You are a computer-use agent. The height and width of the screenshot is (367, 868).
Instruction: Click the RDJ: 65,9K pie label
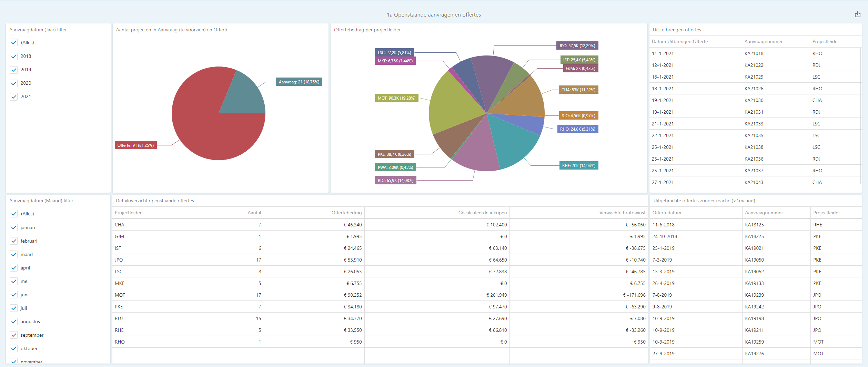(395, 181)
